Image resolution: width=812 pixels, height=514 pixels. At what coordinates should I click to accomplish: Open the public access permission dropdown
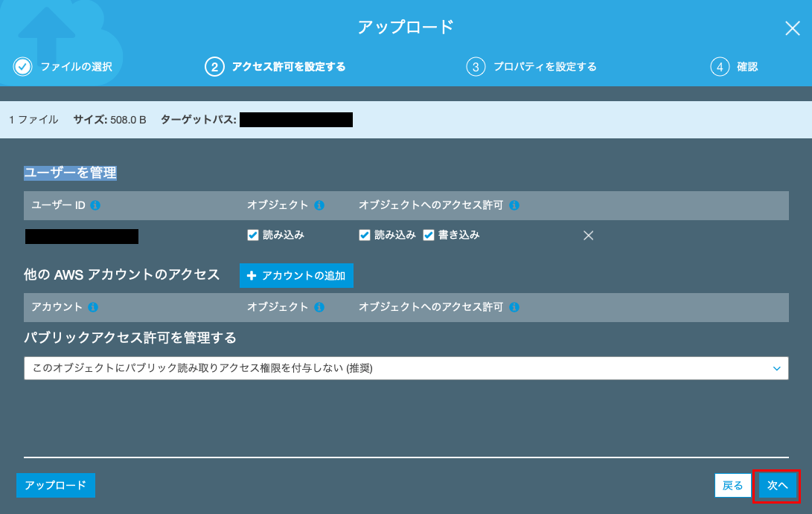coord(406,367)
